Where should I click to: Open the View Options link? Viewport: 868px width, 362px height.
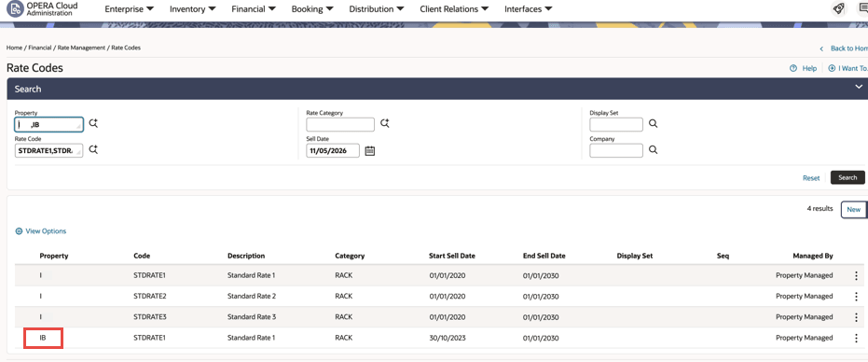click(x=46, y=231)
